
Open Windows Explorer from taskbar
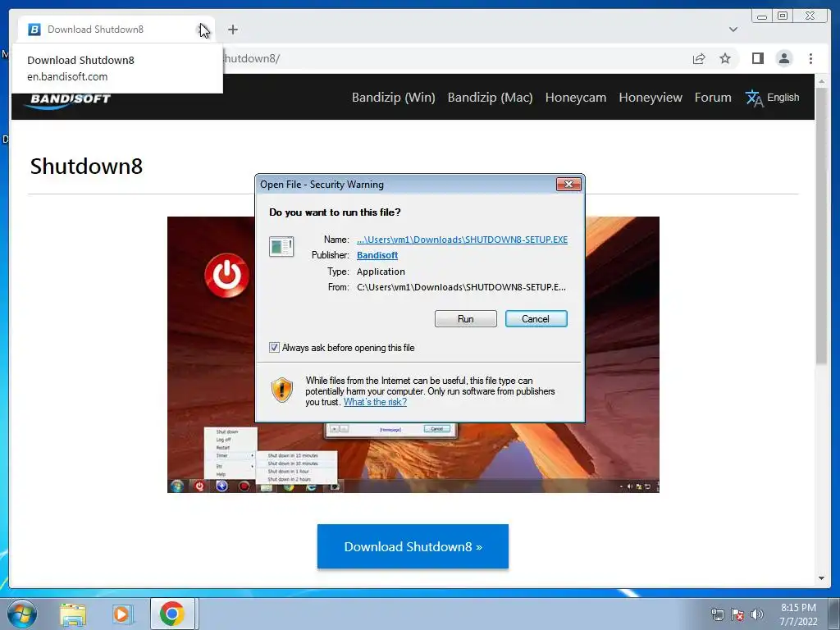pos(73,614)
